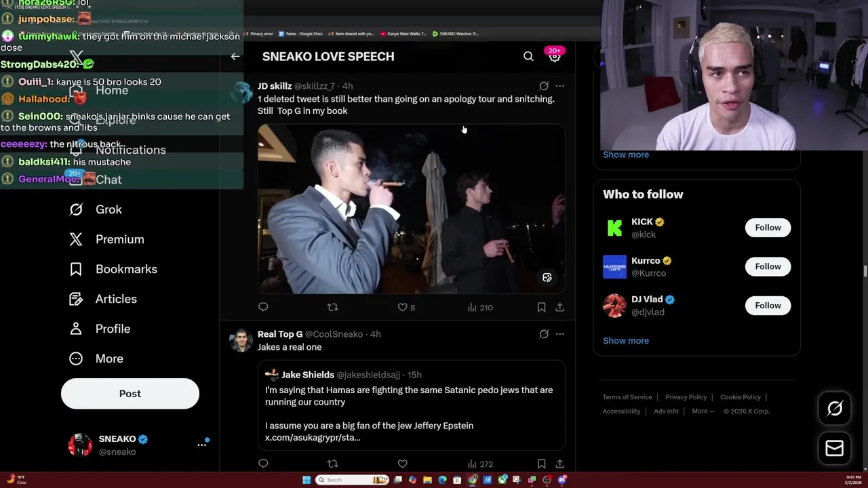
Task: Click the Grok icon on JD skillz's post
Action: pyautogui.click(x=544, y=86)
